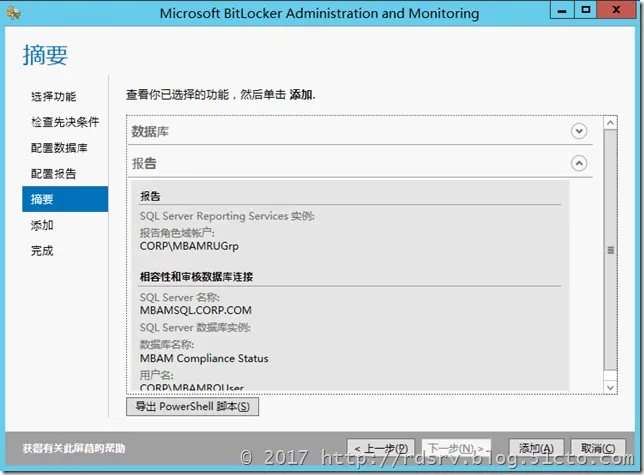Go to 检查先决条件 step
The image size is (644, 475).
tap(65, 122)
